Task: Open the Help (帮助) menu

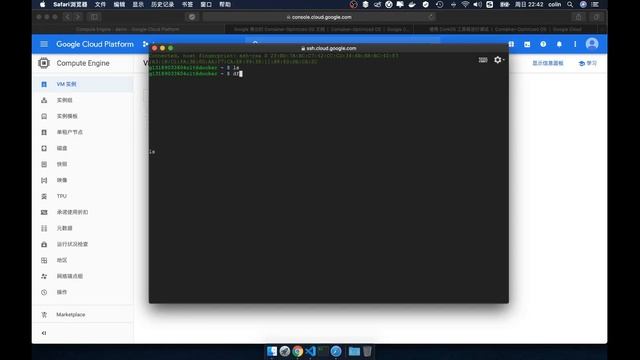Action: coord(225,4)
